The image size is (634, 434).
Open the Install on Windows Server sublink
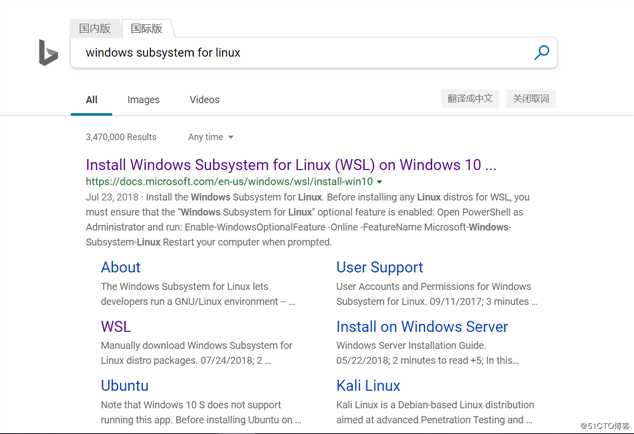pos(422,327)
